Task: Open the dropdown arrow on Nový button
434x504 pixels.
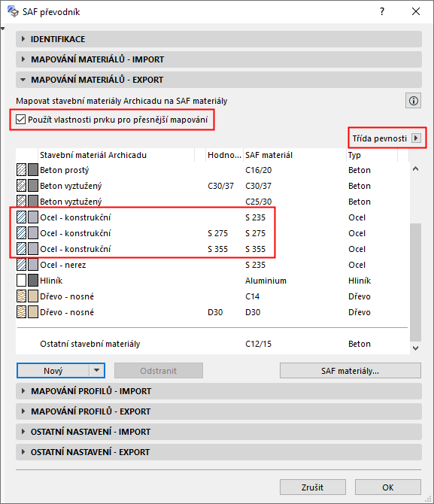Action: point(97,371)
